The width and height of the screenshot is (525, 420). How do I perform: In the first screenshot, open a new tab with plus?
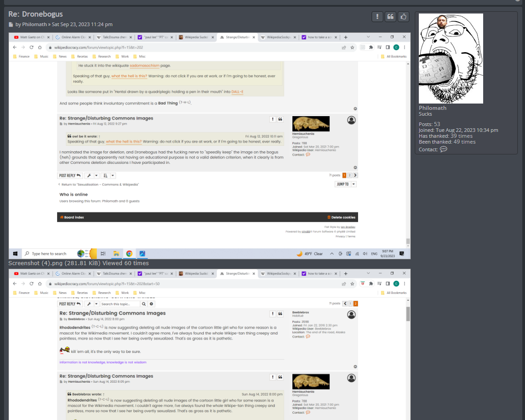click(x=346, y=37)
